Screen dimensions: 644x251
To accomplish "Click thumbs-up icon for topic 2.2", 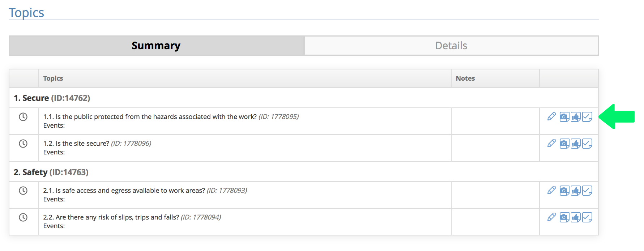I will (576, 217).
